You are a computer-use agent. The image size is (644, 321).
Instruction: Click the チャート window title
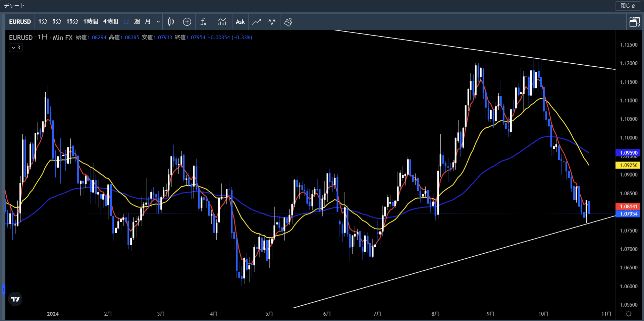pos(14,6)
